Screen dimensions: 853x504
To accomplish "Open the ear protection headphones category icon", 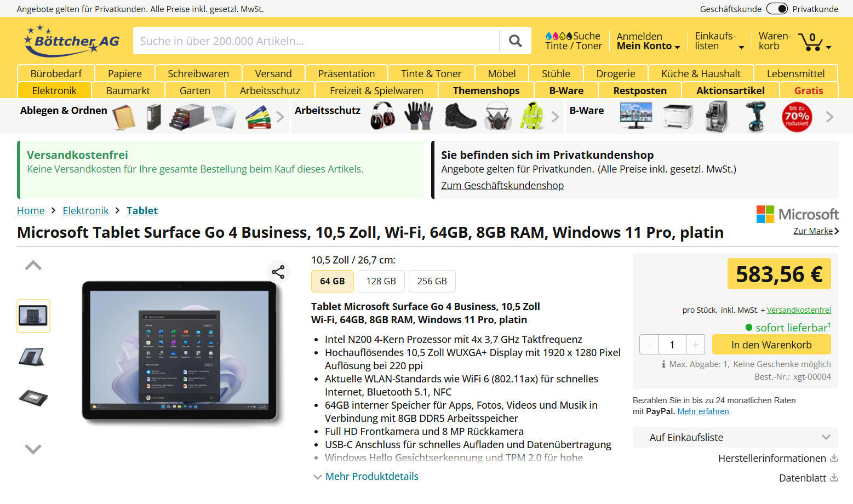I will 382,116.
